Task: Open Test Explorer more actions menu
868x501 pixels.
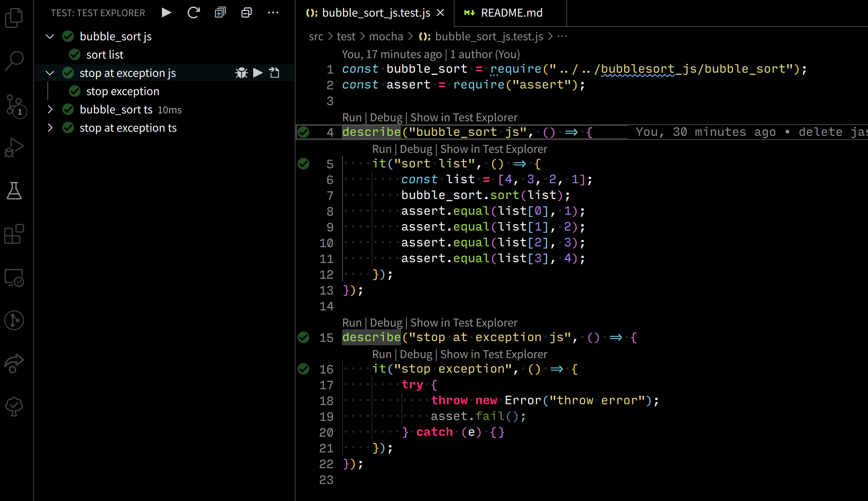Action: pos(273,13)
